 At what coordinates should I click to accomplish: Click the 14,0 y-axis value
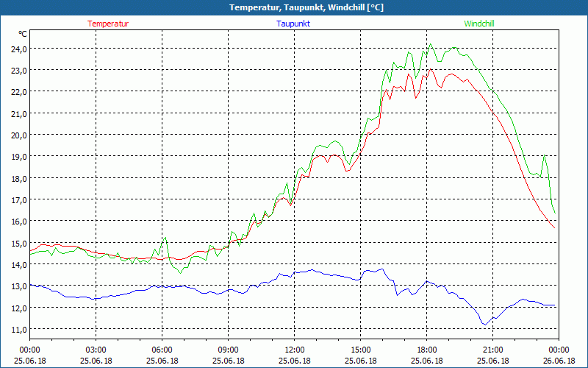pyautogui.click(x=19, y=264)
